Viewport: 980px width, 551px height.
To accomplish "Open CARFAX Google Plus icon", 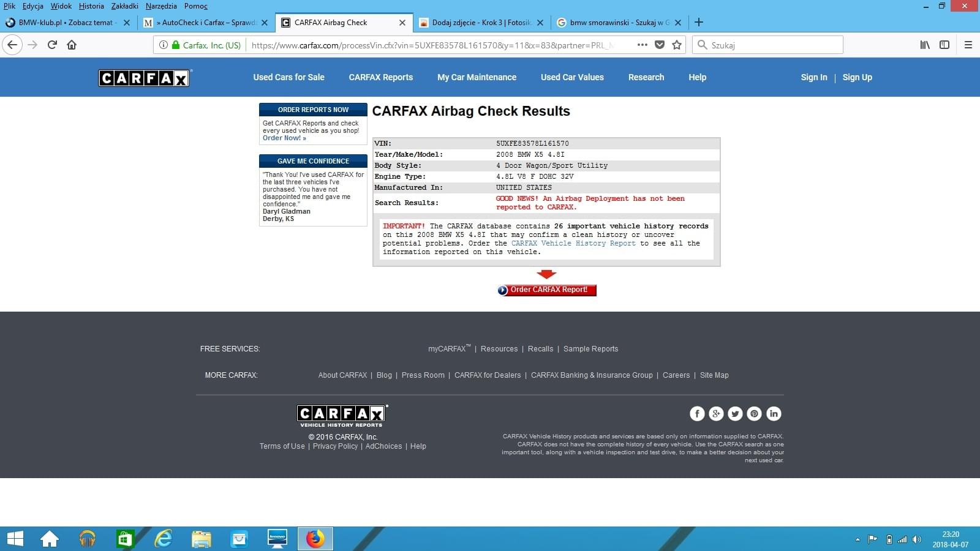I will point(716,414).
